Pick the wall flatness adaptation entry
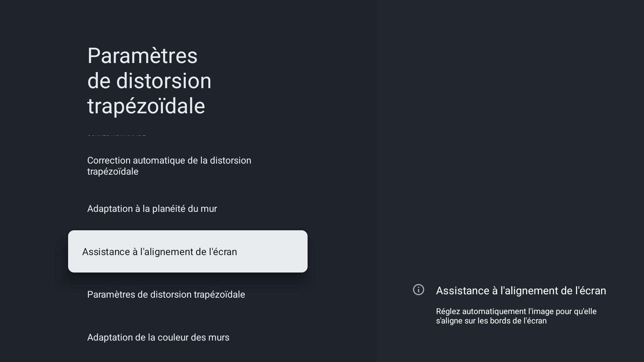 152,209
